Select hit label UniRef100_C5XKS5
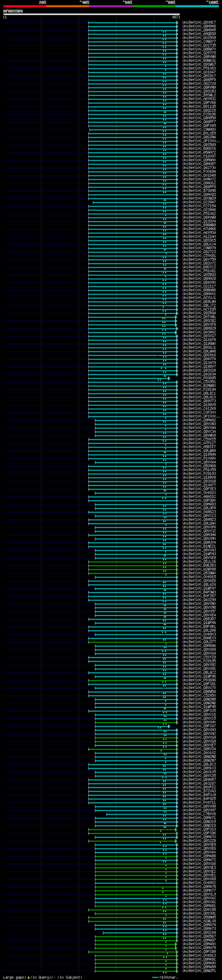Viewport: 222px width, 980px height. pos(199,439)
